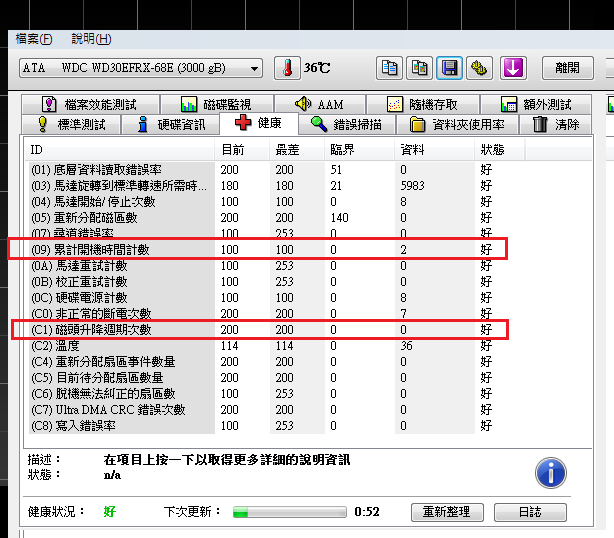Click the 0:52 countdown timer text
The image size is (614, 538).
(x=367, y=512)
